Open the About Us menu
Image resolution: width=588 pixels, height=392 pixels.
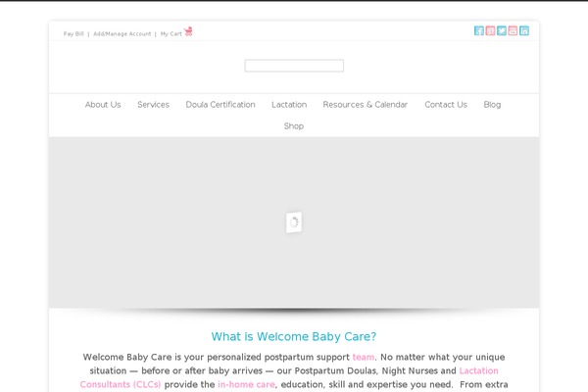click(103, 105)
